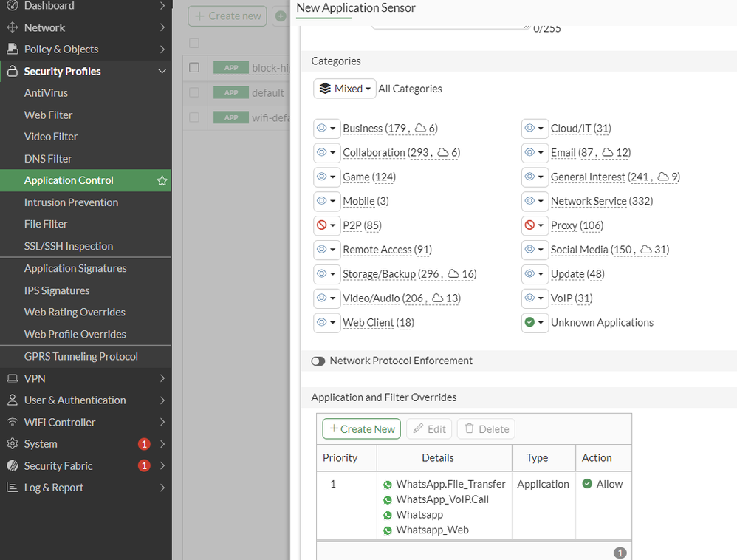Select the WhatsApp override row priority 1
737x560 pixels.
coord(474,506)
